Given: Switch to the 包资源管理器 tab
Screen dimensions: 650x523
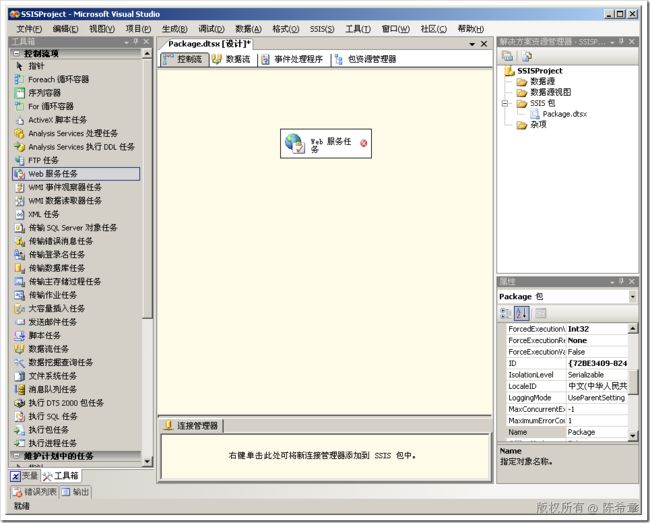Looking at the screenshot, I should (x=366, y=59).
